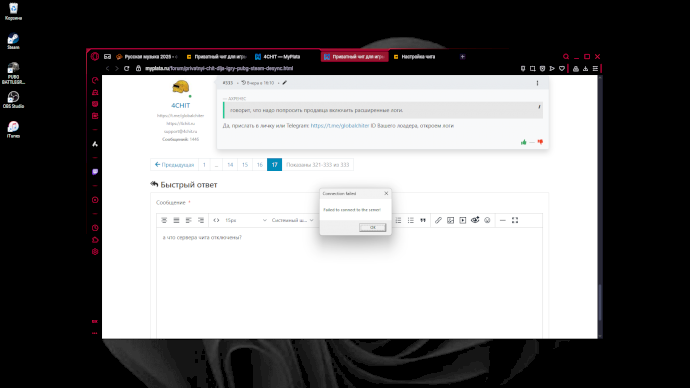690x388 pixels.
Task: Switch to the Настройка чита tab
Action: (x=418, y=57)
